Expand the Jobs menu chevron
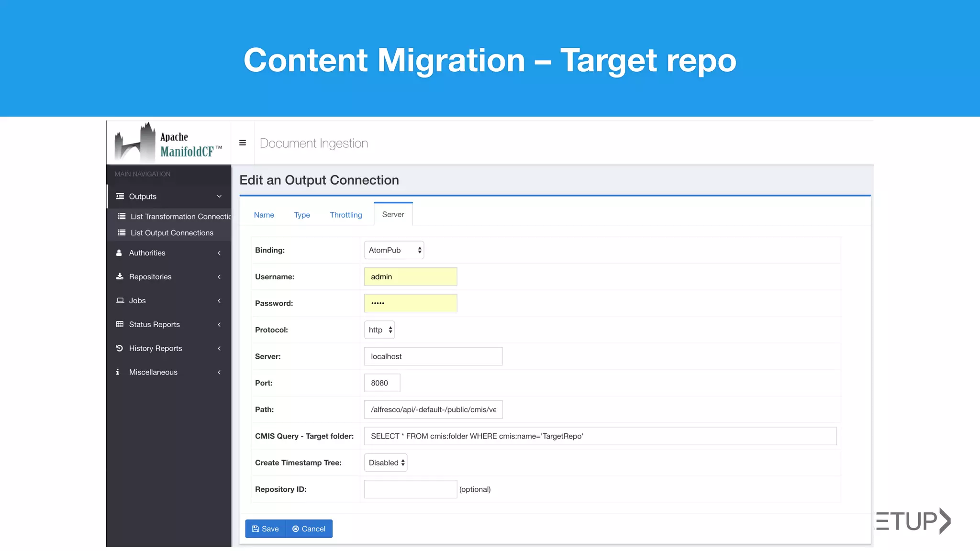Viewport: 980px width, 551px height. pyautogui.click(x=219, y=301)
